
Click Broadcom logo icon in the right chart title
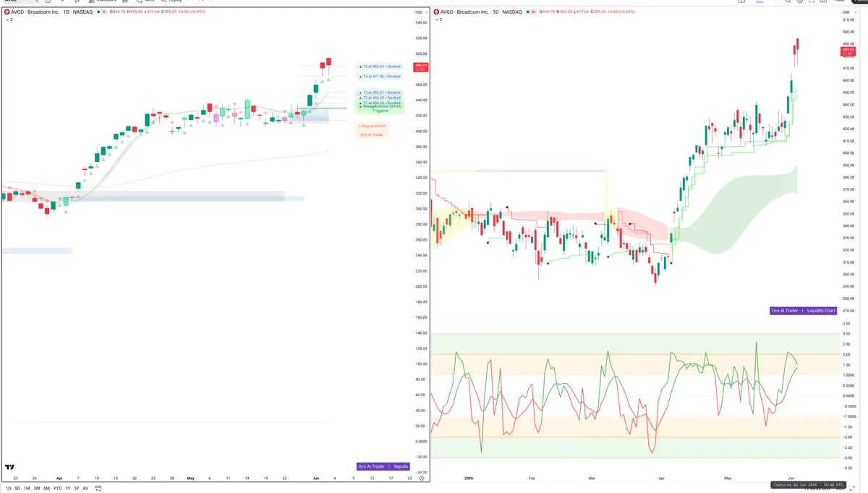pos(436,12)
